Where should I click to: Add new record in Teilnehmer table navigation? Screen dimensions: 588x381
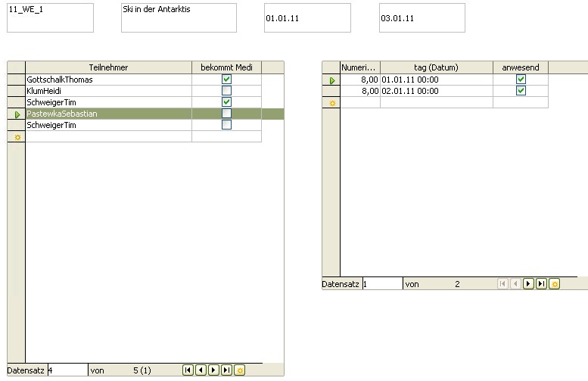click(239, 370)
